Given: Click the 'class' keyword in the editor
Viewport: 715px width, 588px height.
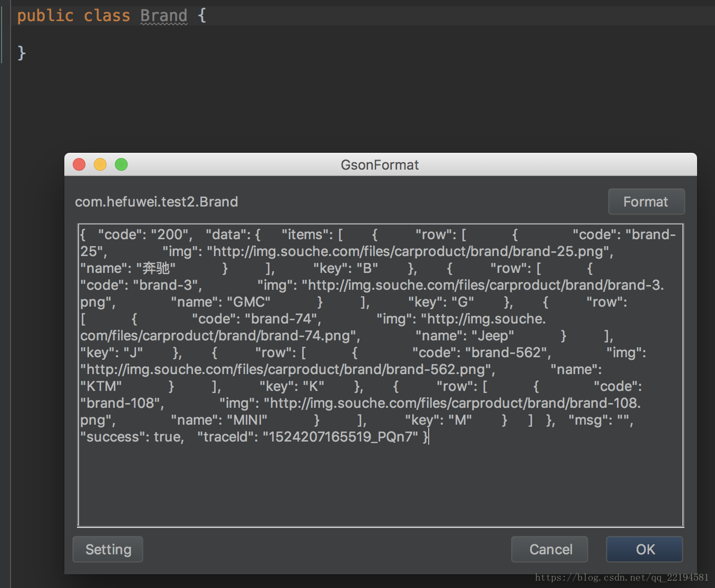Looking at the screenshot, I should pyautogui.click(x=107, y=16).
